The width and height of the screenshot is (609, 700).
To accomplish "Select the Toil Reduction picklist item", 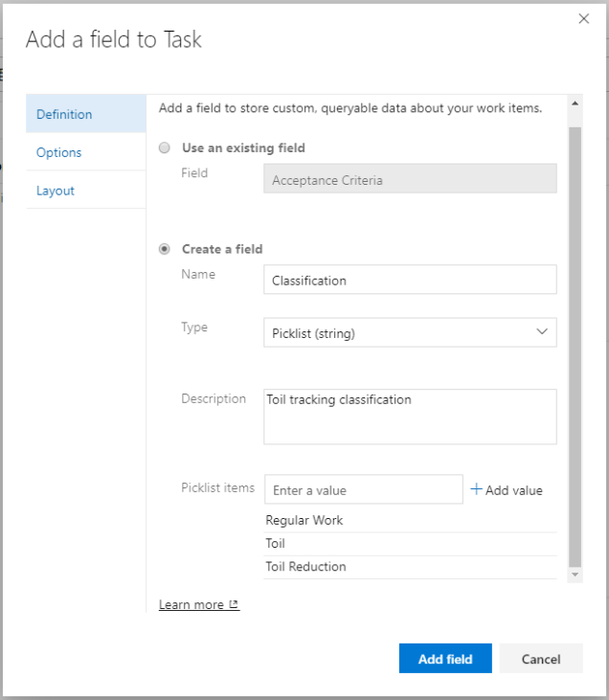I will 410,567.
